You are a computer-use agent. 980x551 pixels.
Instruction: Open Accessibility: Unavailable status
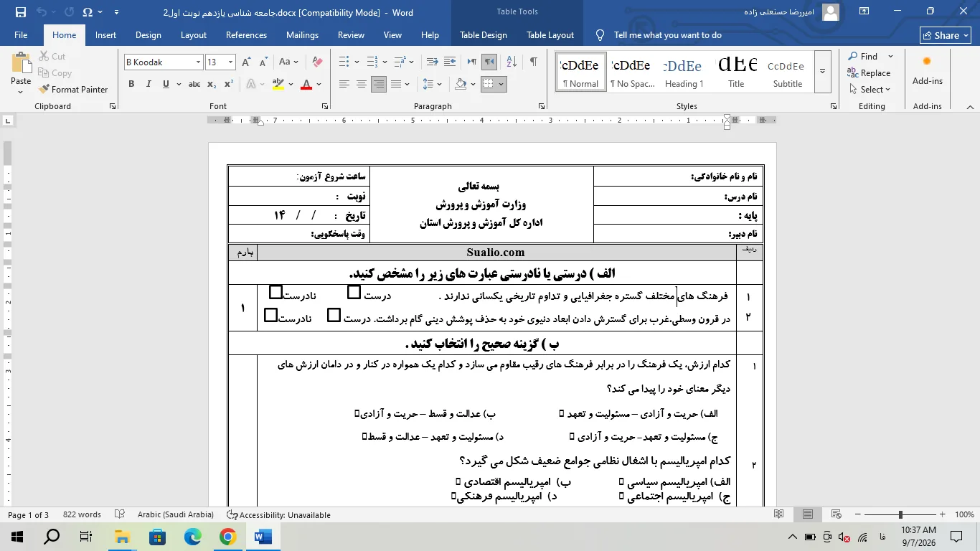278,514
